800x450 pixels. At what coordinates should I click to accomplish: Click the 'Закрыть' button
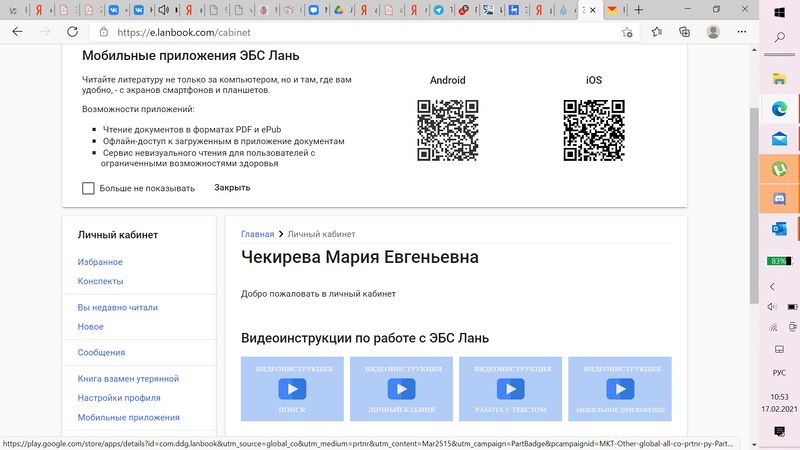[x=232, y=188]
